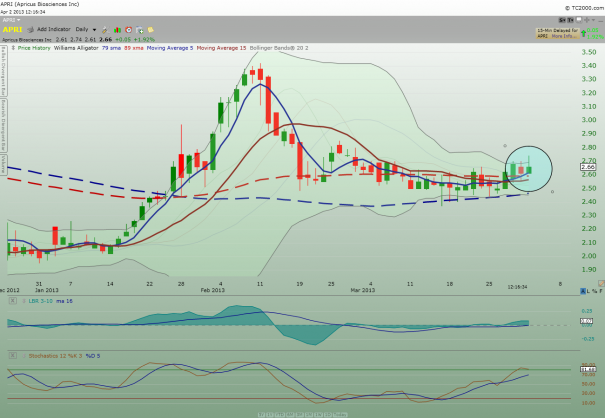Screen dimensions: 605x418
Task: Click the LBR current value marker on the axis
Action: [587, 321]
